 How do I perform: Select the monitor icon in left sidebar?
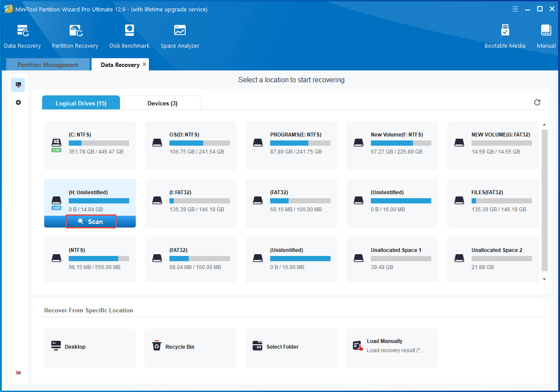(x=18, y=85)
